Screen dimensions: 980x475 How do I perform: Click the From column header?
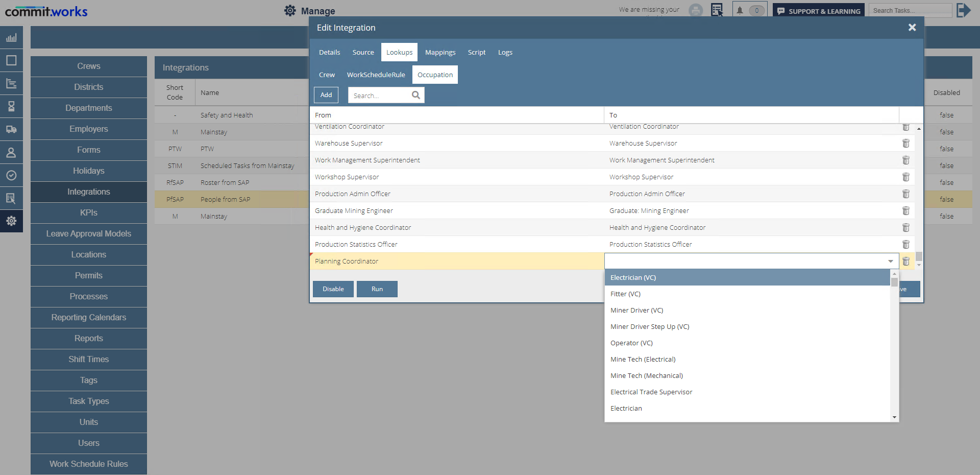457,115
